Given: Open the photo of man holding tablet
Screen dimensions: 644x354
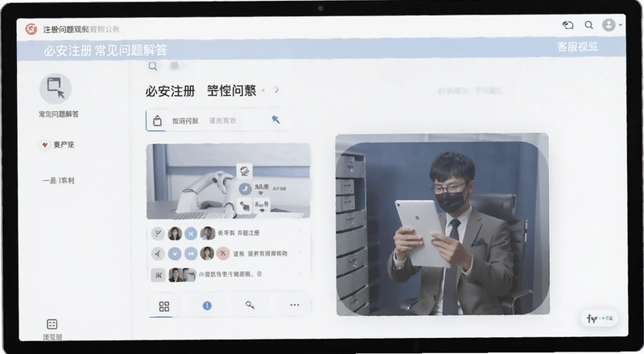Looking at the screenshot, I should click(x=442, y=224).
